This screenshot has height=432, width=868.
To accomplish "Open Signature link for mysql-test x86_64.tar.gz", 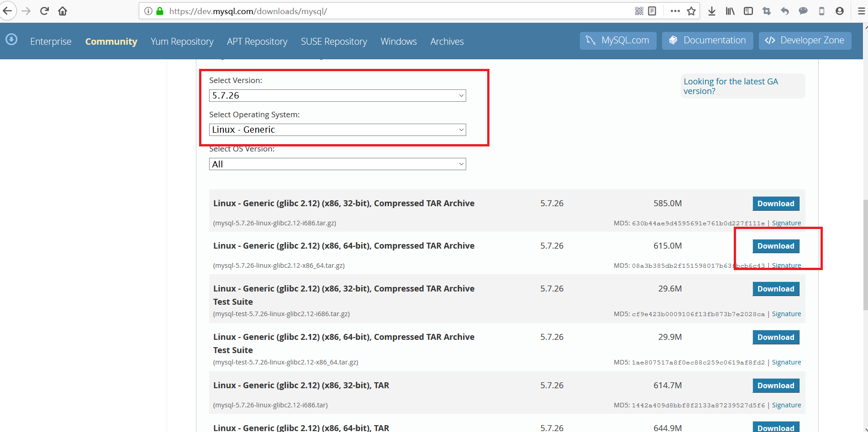I will (786, 362).
